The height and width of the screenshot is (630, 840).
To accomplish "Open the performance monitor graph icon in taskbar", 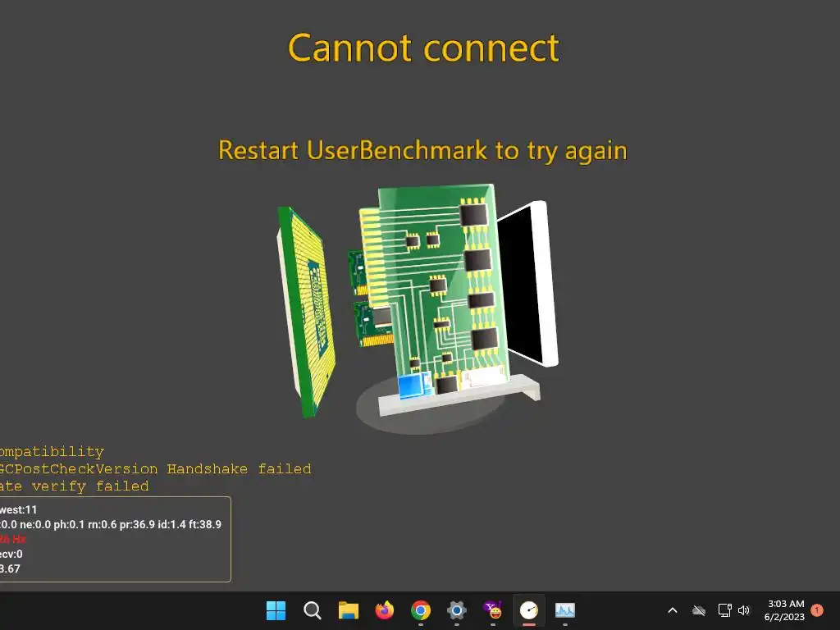I will coord(565,610).
